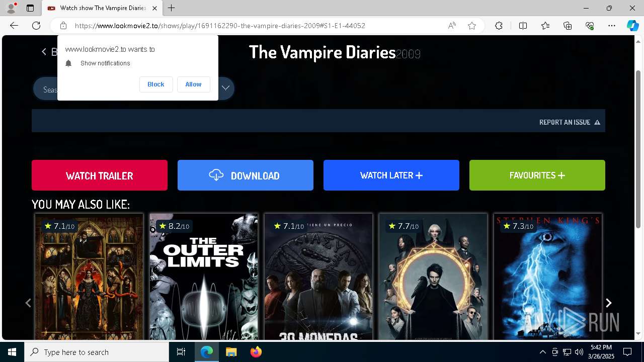
Task: Click the Watch Trailer button
Action: 100,175
